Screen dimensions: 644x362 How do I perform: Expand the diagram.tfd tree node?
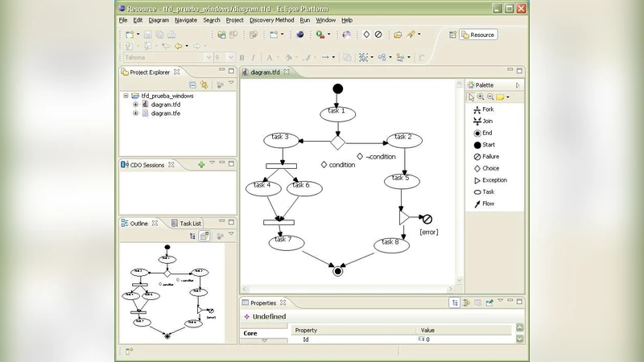point(135,105)
